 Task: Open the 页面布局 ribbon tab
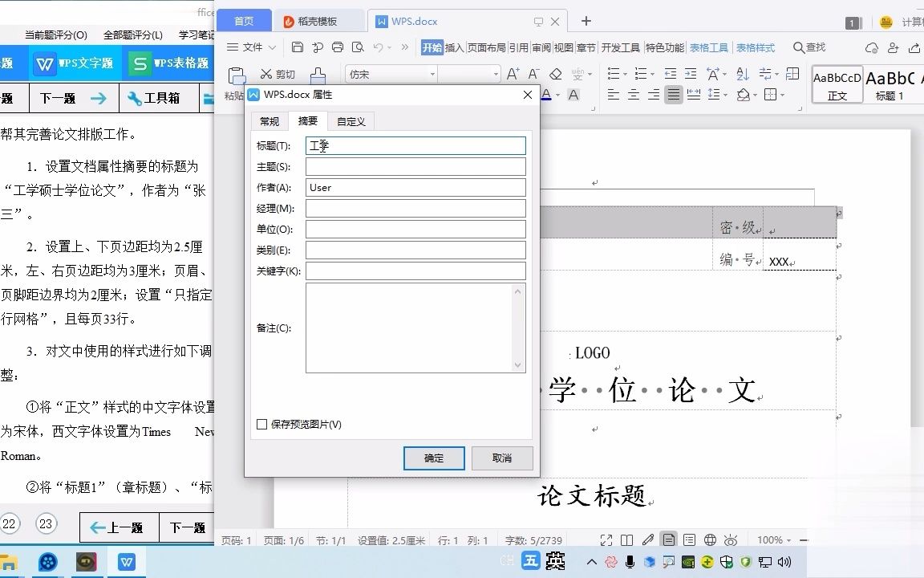[x=487, y=47]
